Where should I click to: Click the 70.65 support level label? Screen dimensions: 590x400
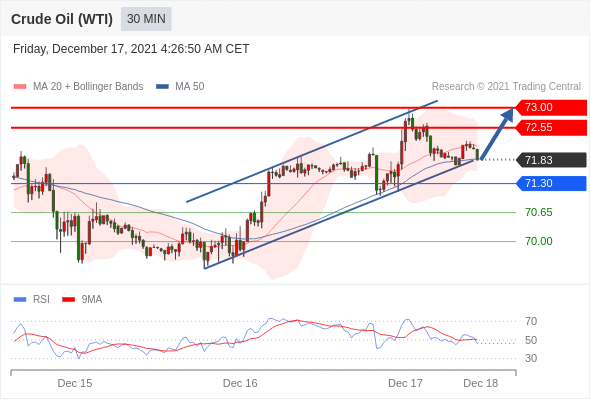coord(538,212)
